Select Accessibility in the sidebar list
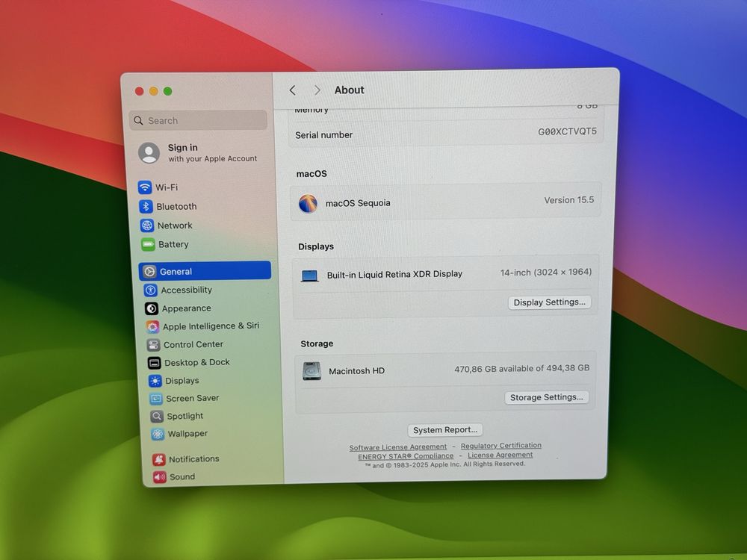747x560 pixels. coord(186,290)
